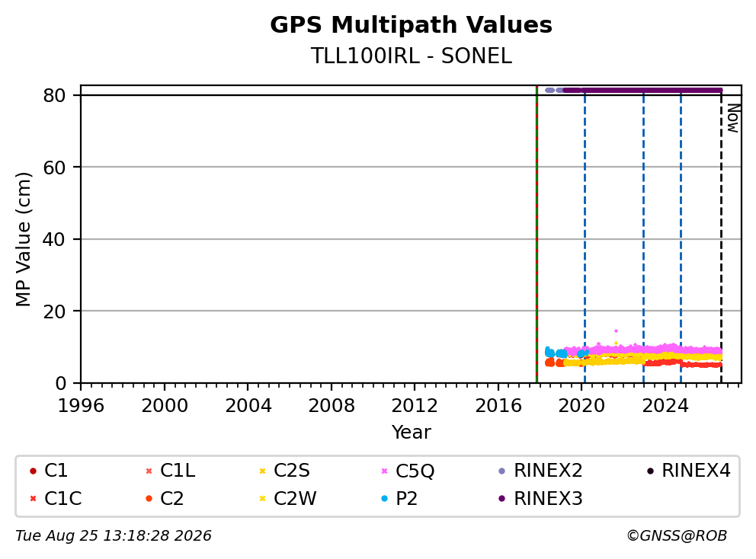Click the MP Value (cm) axis label

click(x=23, y=239)
